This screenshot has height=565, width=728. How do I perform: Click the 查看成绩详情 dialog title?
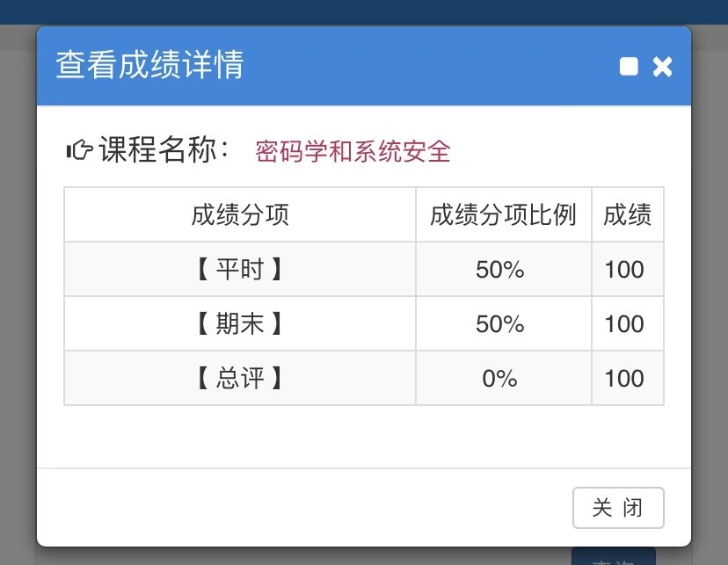[x=149, y=66]
